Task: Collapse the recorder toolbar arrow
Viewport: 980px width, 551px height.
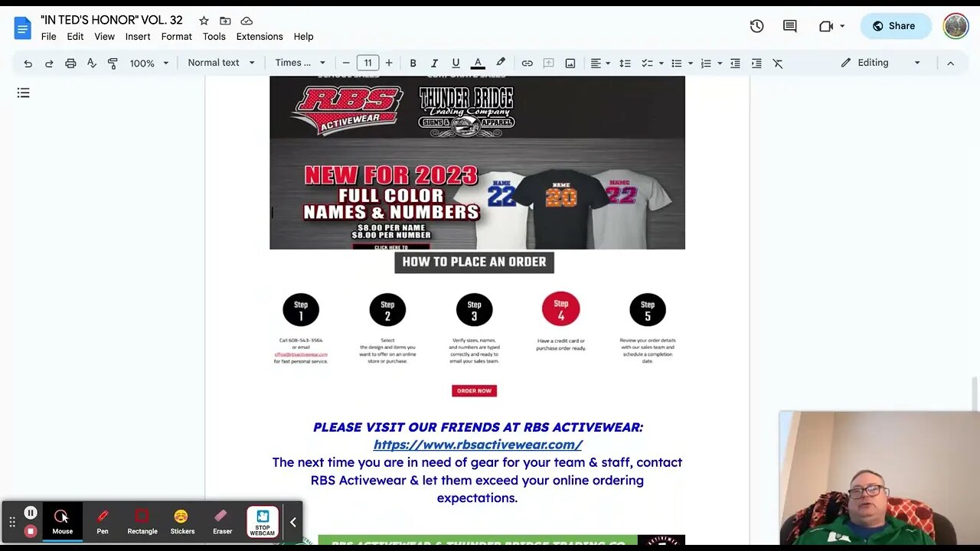Action: click(292, 522)
